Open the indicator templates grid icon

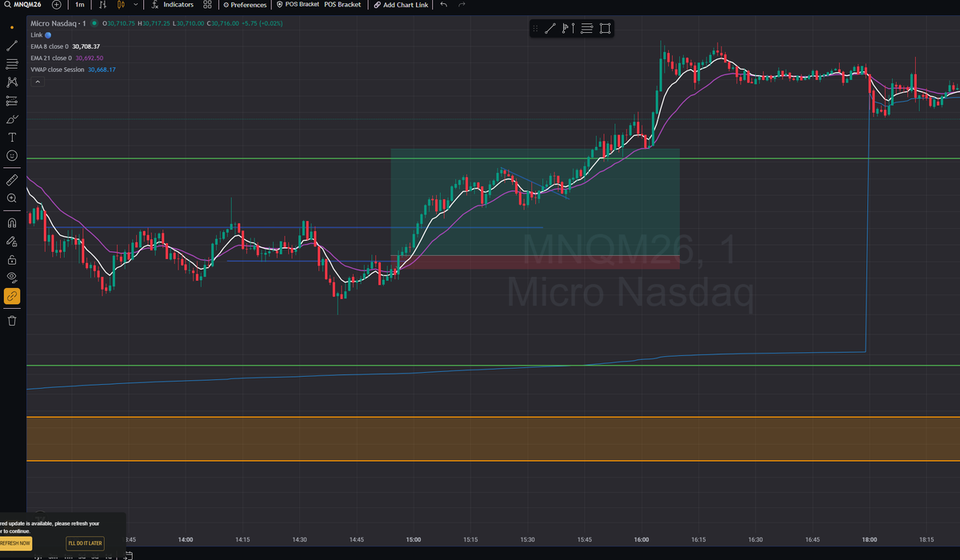coord(207,5)
